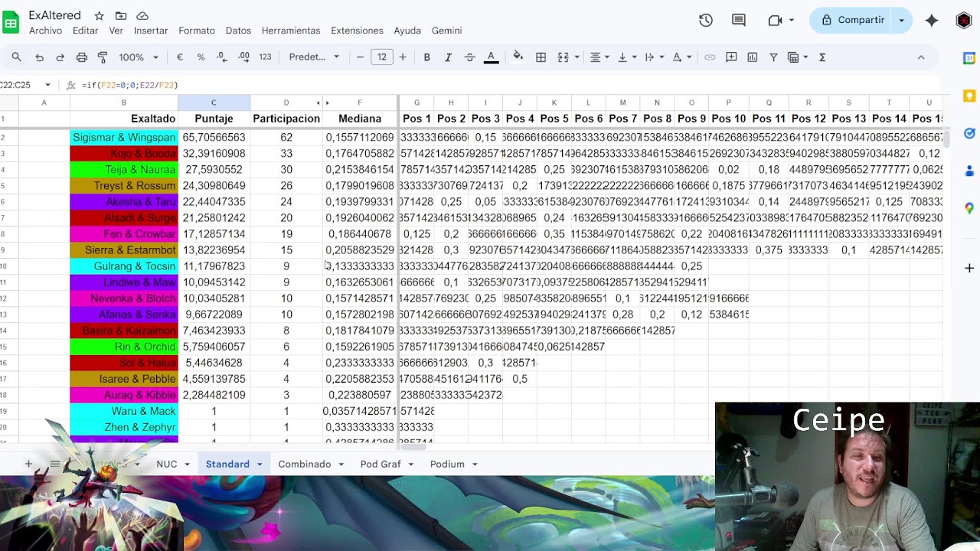This screenshot has height=551, width=980.
Task: Open the Archivo menu
Action: (x=45, y=31)
